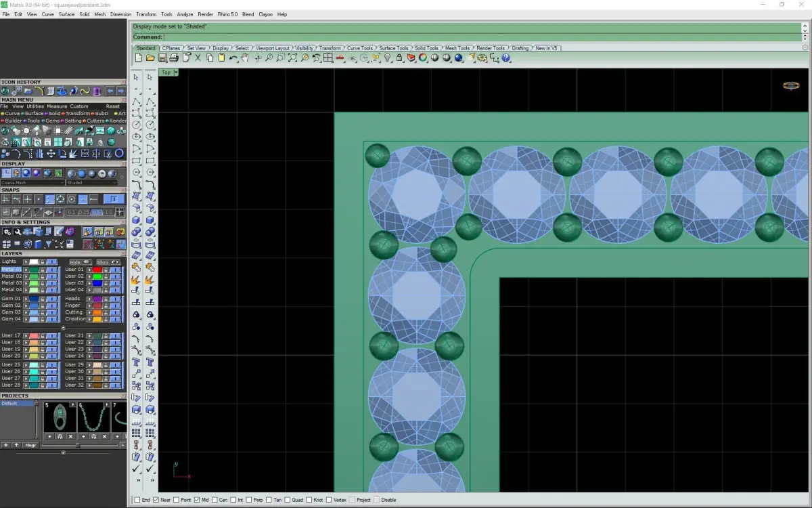Click the Hide button in Layers panel
Viewport: 812px width, 508px height.
coord(81,262)
